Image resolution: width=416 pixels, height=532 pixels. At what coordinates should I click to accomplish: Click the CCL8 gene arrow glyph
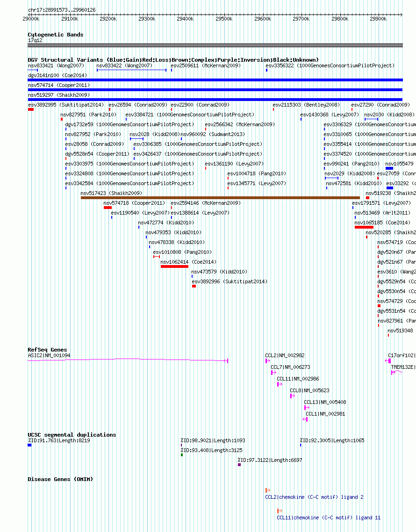[293, 396]
